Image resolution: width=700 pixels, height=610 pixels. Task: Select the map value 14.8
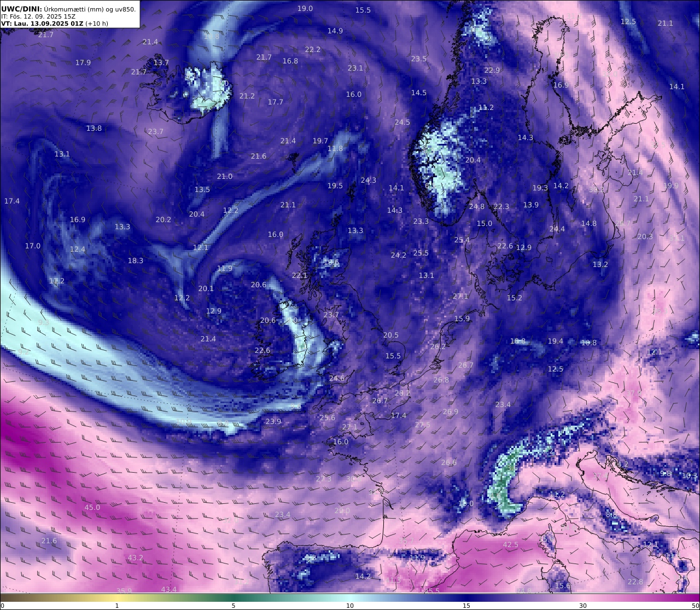point(589,223)
